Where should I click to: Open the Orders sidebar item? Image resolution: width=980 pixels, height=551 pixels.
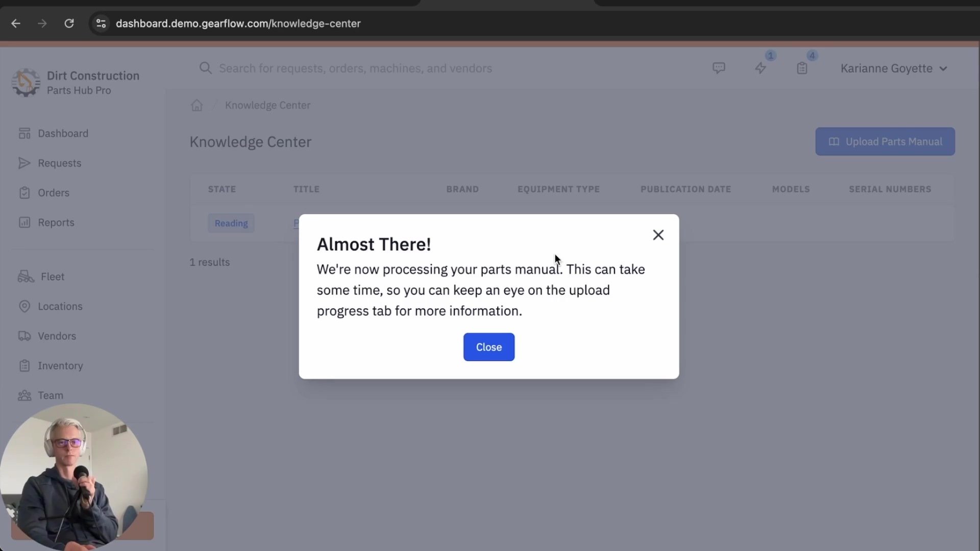coord(53,193)
